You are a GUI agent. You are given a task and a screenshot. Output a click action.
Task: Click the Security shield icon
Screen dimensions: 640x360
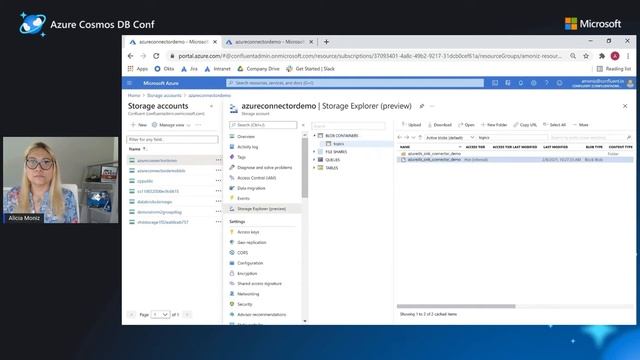coord(232,304)
